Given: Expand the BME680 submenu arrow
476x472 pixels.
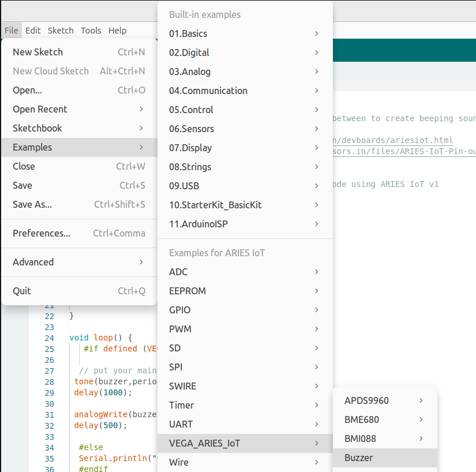Looking at the screenshot, I should click(421, 420).
